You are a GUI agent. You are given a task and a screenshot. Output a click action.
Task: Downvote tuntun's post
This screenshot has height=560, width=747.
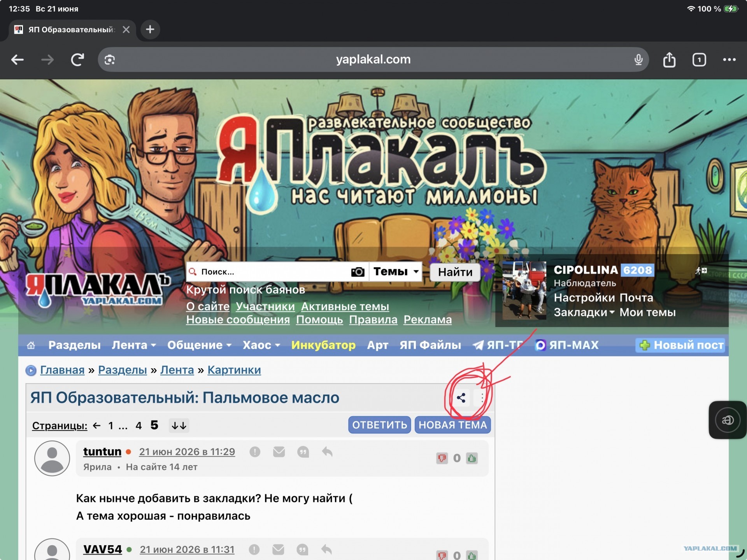[442, 458]
